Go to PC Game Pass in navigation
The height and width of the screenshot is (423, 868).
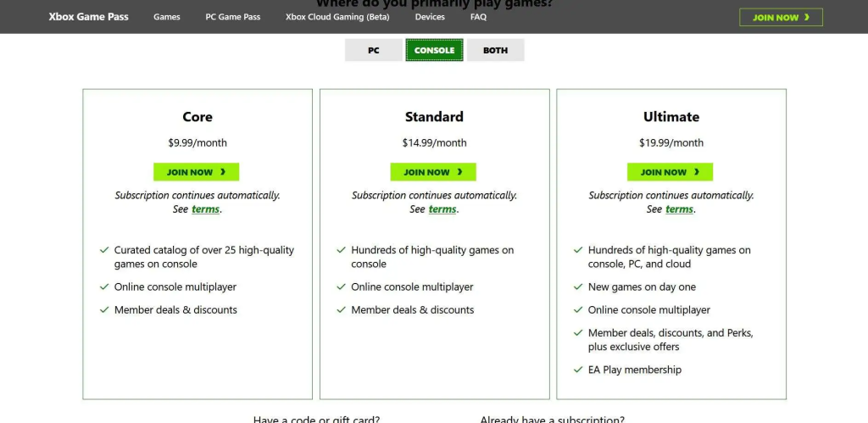click(x=233, y=17)
